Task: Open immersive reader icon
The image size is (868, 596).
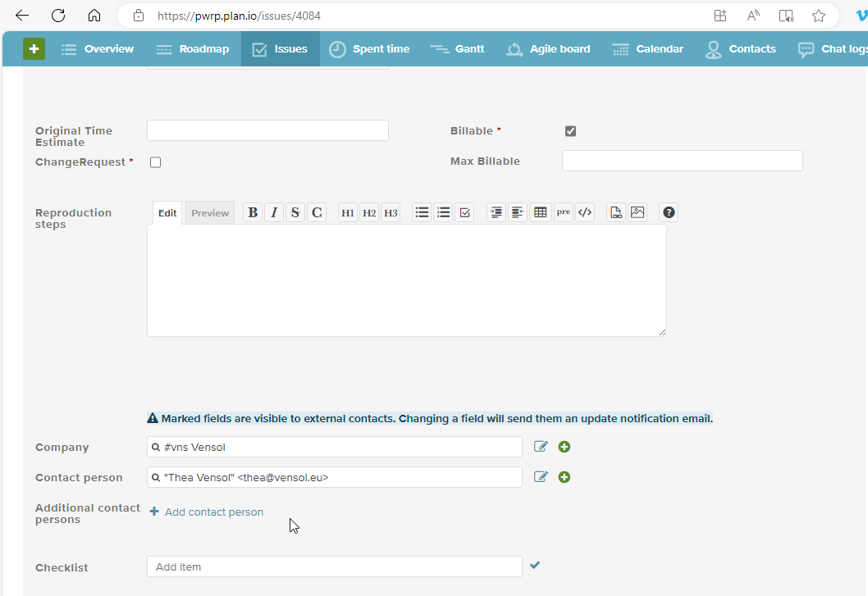Action: 786,16
